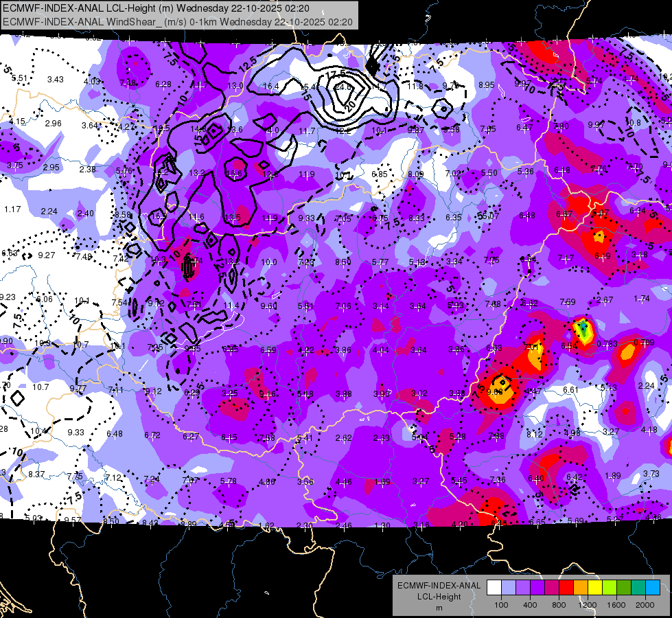This screenshot has width=672, height=618.
Task: Click the '0.709' wind shear value
Action: (x=644, y=342)
